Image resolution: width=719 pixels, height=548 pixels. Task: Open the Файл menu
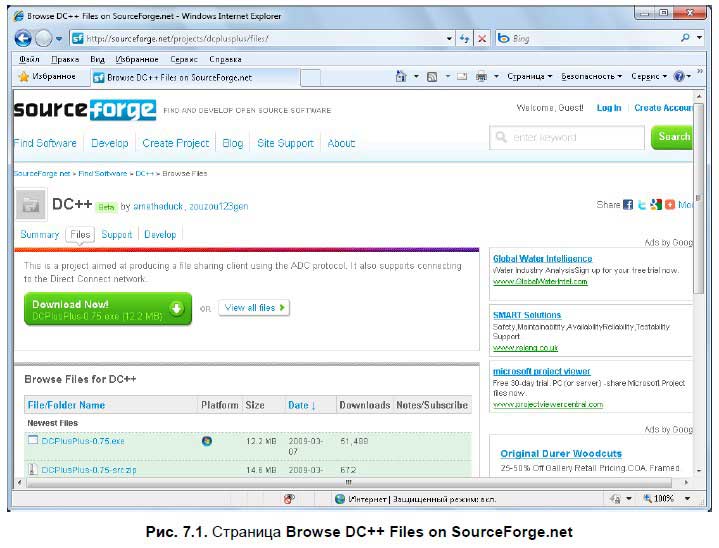pyautogui.click(x=29, y=59)
